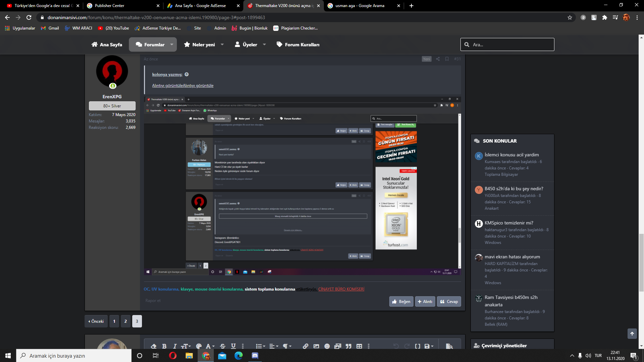Click the insert table icon in editor
This screenshot has width=644, height=362.
click(359, 346)
